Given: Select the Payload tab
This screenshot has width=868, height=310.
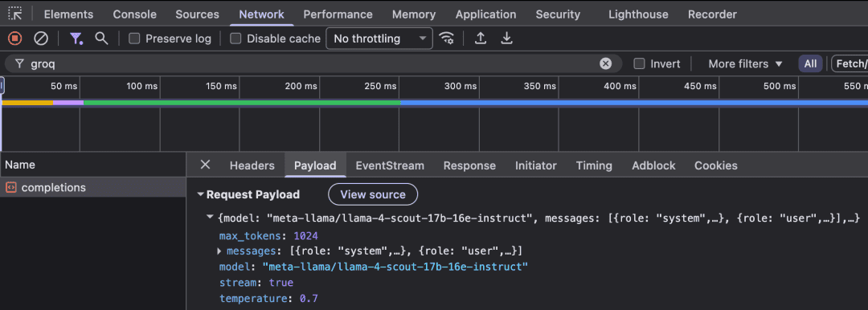Looking at the screenshot, I should pyautogui.click(x=315, y=165).
